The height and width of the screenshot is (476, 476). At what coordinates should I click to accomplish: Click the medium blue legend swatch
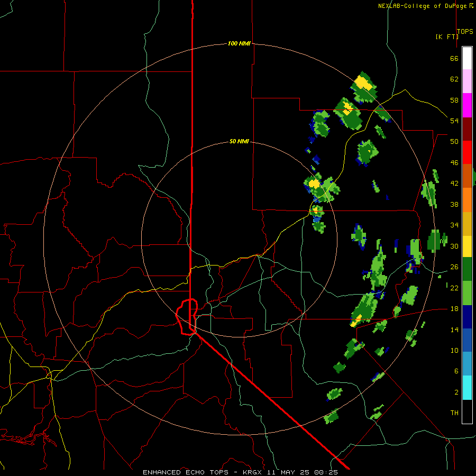click(467, 341)
